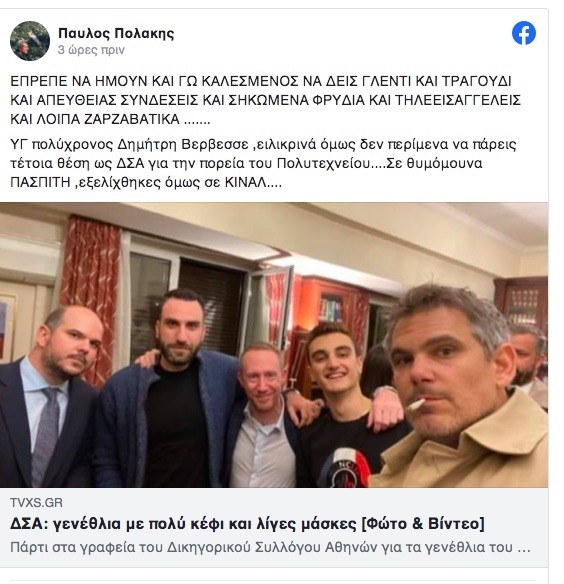This screenshot has height=584, width=564.
Task: Open the author's round profile avatar
Action: pos(30,41)
